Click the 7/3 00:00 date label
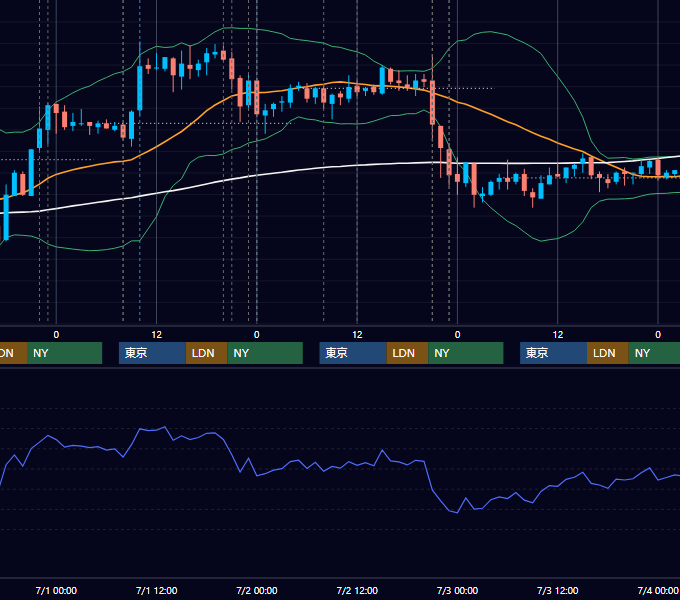 pyautogui.click(x=457, y=590)
